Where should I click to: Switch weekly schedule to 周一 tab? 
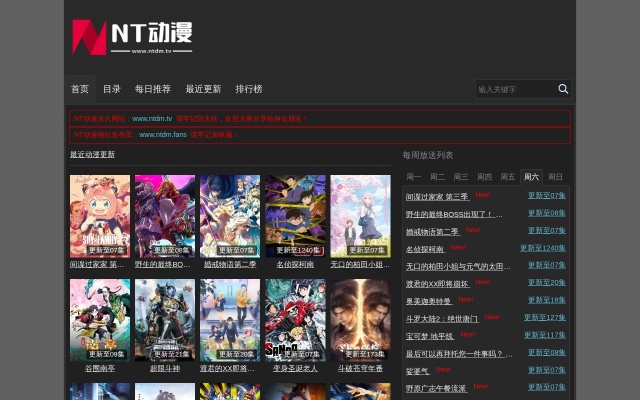(x=413, y=177)
